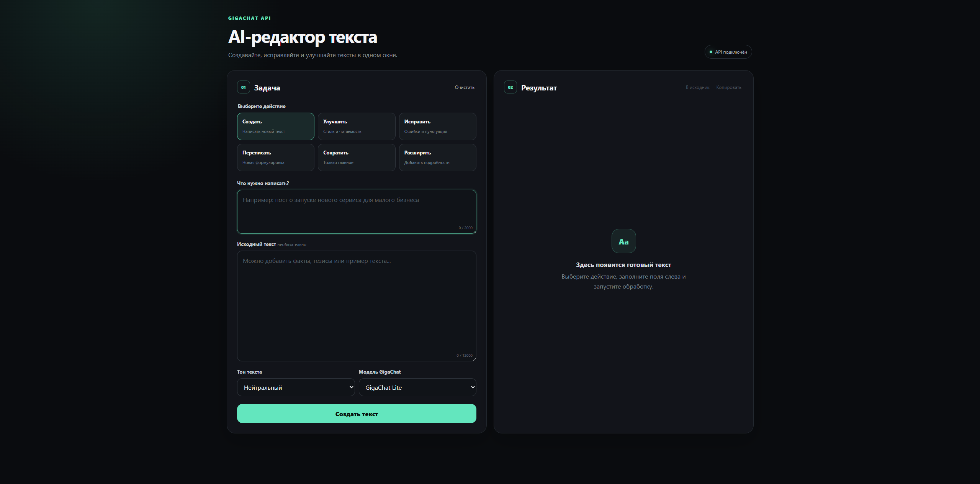This screenshot has width=980, height=484.
Task: Click the Создать текст button
Action: click(x=357, y=413)
